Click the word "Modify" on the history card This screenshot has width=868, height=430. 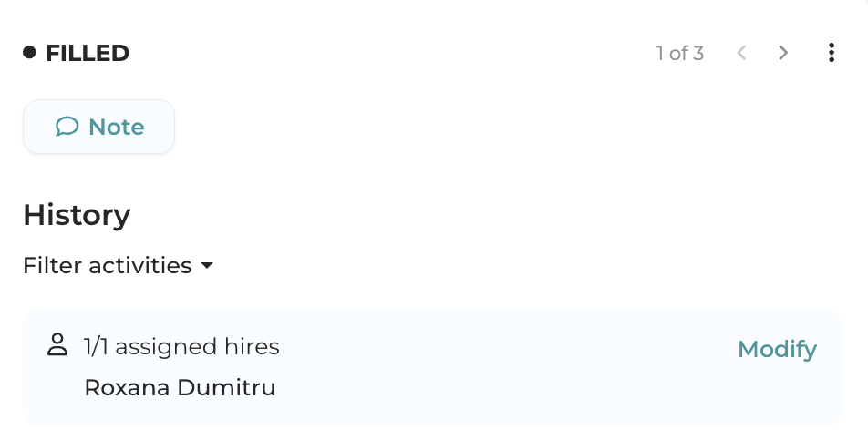777,349
